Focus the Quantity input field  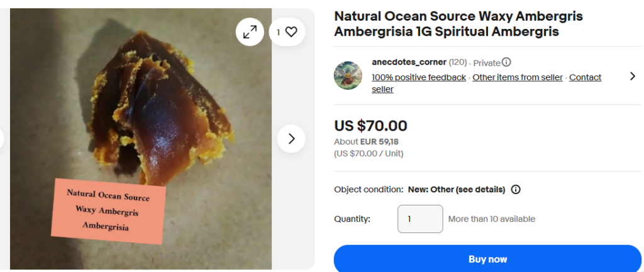pyautogui.click(x=419, y=219)
